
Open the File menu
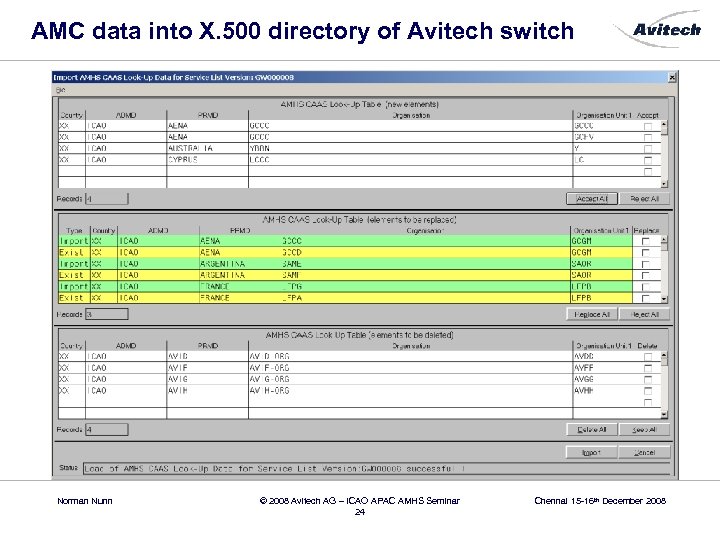[61, 90]
